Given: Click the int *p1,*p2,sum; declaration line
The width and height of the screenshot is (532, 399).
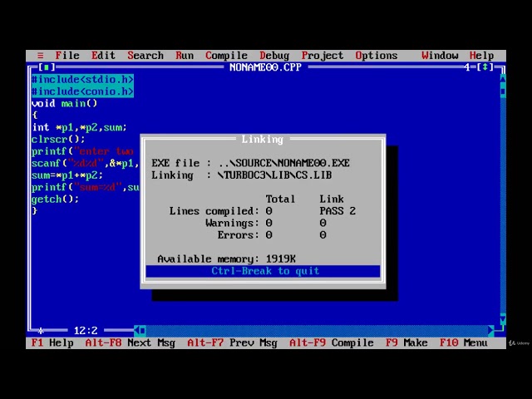Looking at the screenshot, I should tap(80, 127).
